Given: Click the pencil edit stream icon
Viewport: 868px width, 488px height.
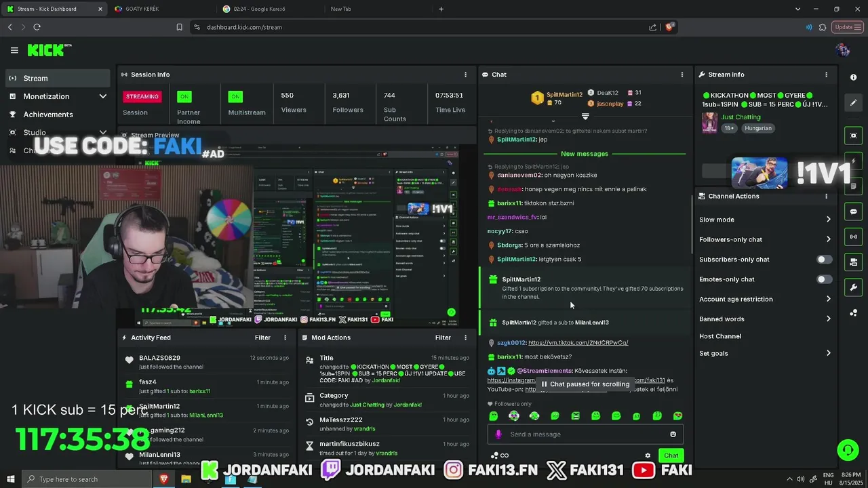Looking at the screenshot, I should (853, 102).
